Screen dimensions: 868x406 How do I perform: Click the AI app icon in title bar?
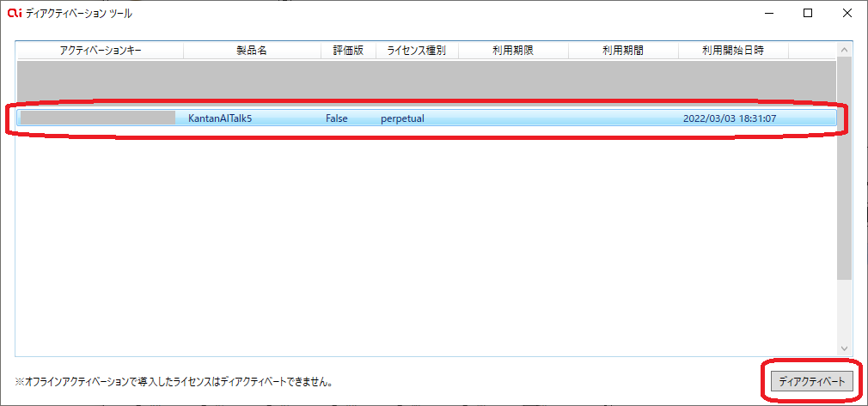click(x=14, y=14)
